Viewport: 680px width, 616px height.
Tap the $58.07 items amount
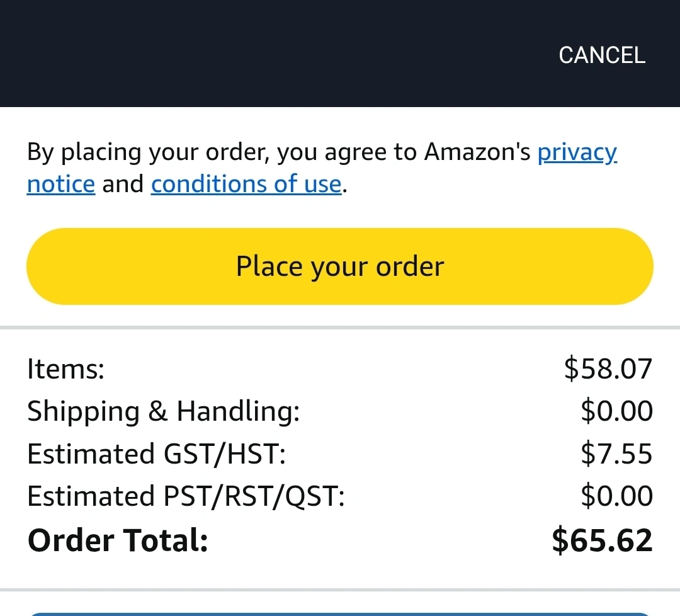[608, 368]
